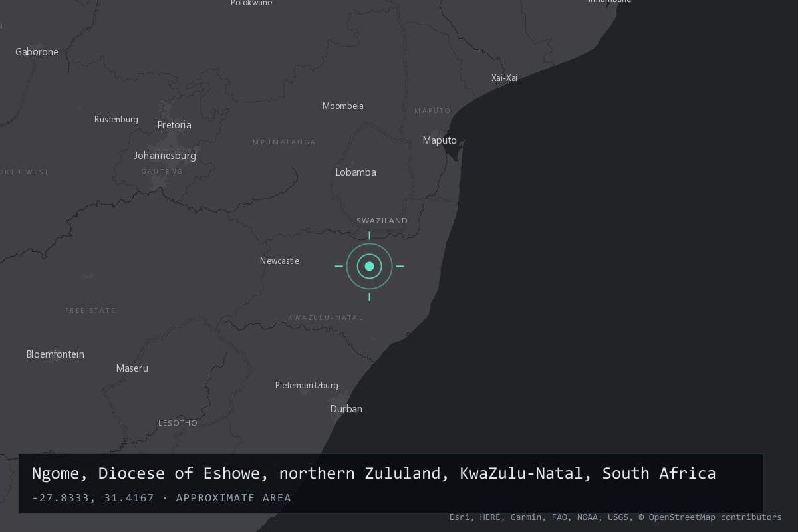Screen dimensions: 798x532
Task: Click the SWAZILAND country label
Action: point(382,221)
